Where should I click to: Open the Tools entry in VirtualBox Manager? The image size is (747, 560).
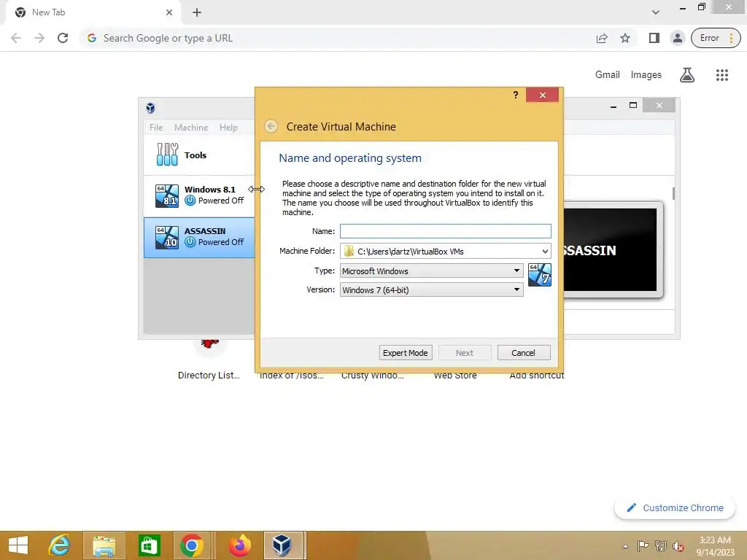[199, 155]
